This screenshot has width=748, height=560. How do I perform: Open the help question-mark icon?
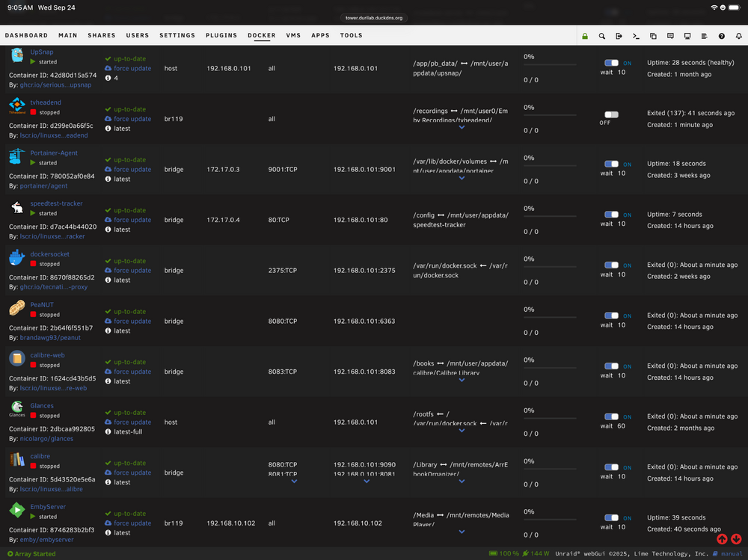coord(722,36)
